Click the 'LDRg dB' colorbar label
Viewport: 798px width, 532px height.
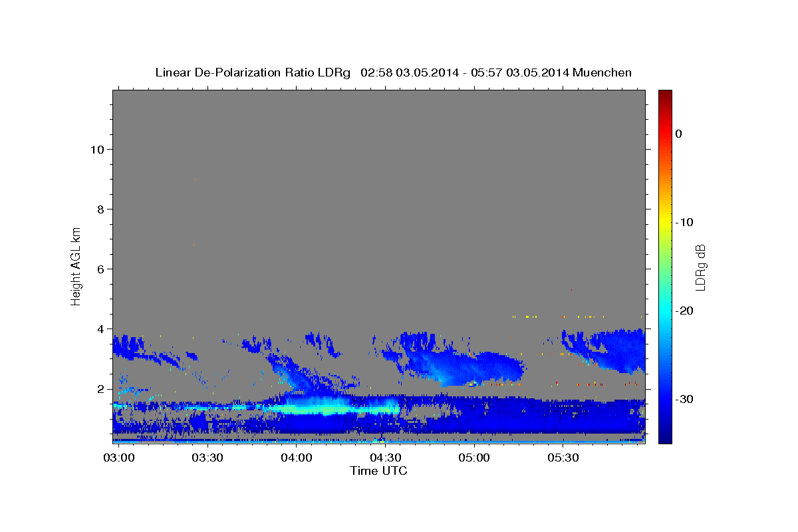pos(700,266)
